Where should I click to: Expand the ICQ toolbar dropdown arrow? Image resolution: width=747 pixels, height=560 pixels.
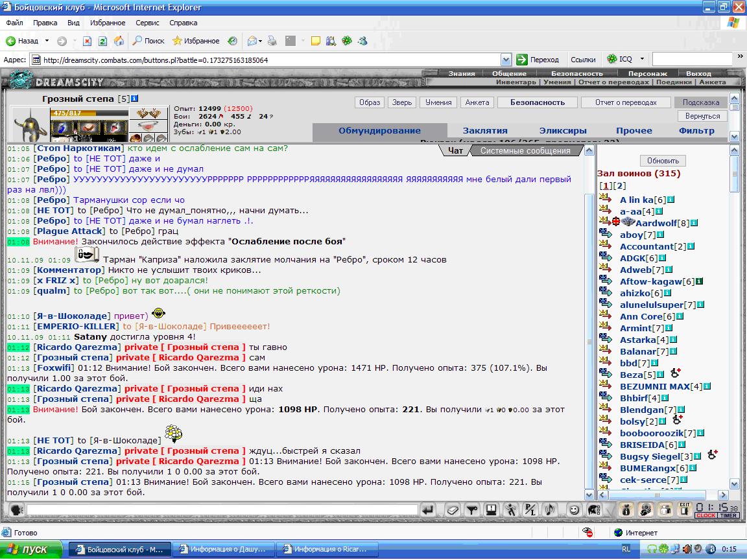point(642,59)
